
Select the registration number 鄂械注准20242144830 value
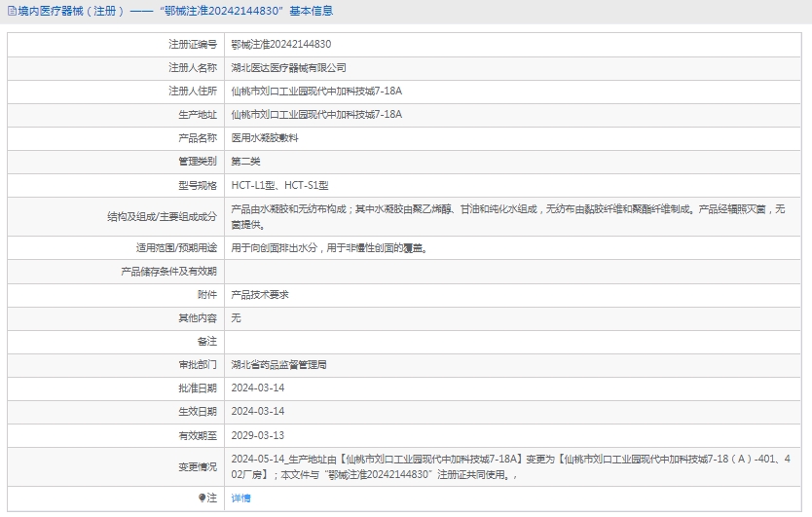[x=280, y=44]
